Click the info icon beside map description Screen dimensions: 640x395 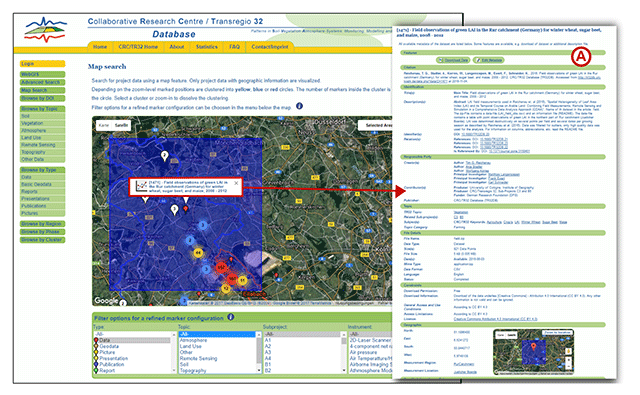click(x=299, y=106)
